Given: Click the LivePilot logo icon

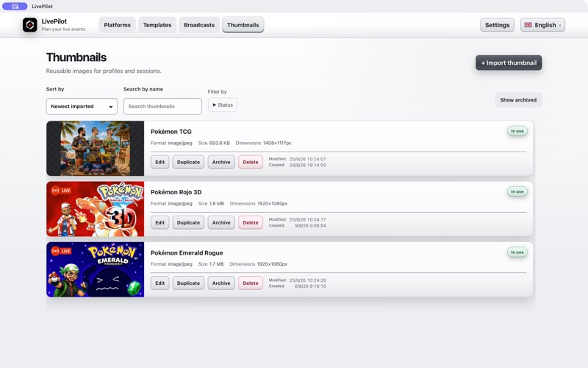Looking at the screenshot, I should tap(30, 25).
